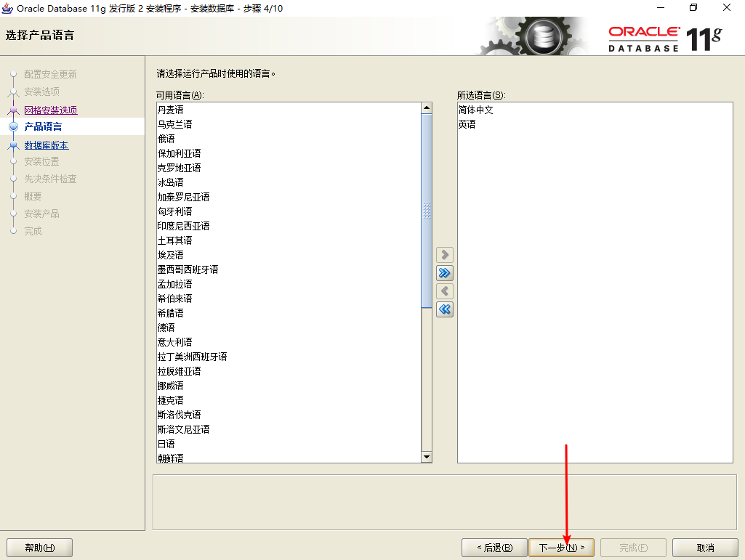
Task: Click the 完成(F) finish button
Action: pos(633,548)
